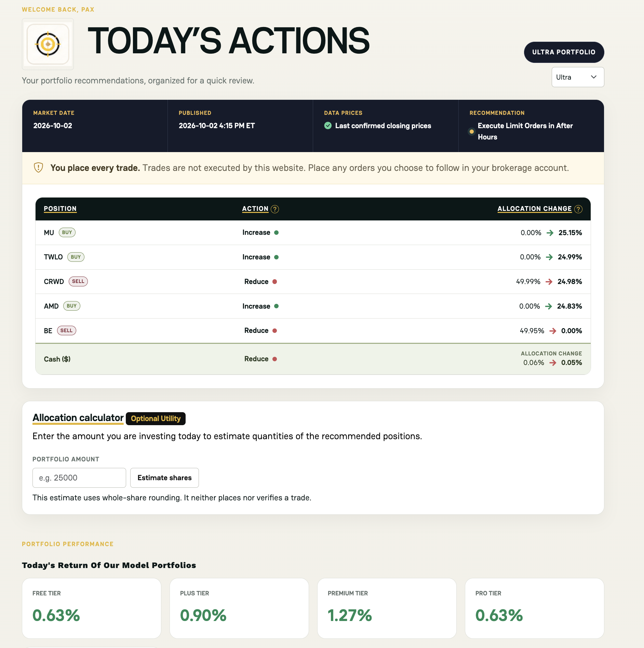Click the ULTRA PORTFOLIO button
The image size is (644, 648).
pos(564,52)
